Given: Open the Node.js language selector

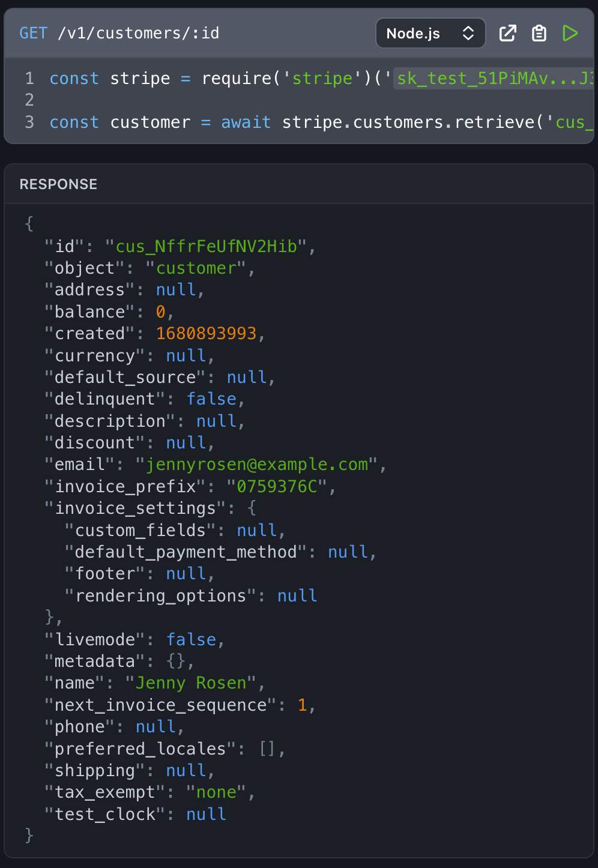Looking at the screenshot, I should point(430,34).
